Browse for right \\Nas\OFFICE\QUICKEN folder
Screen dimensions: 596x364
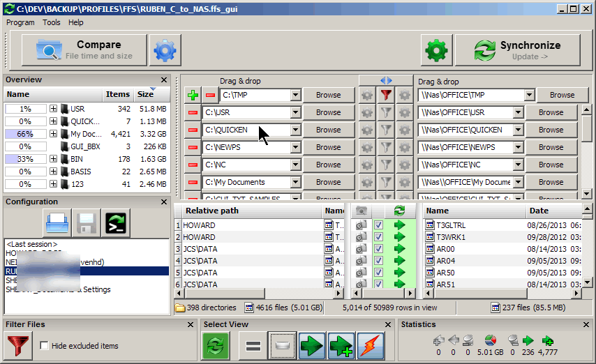(x=551, y=130)
